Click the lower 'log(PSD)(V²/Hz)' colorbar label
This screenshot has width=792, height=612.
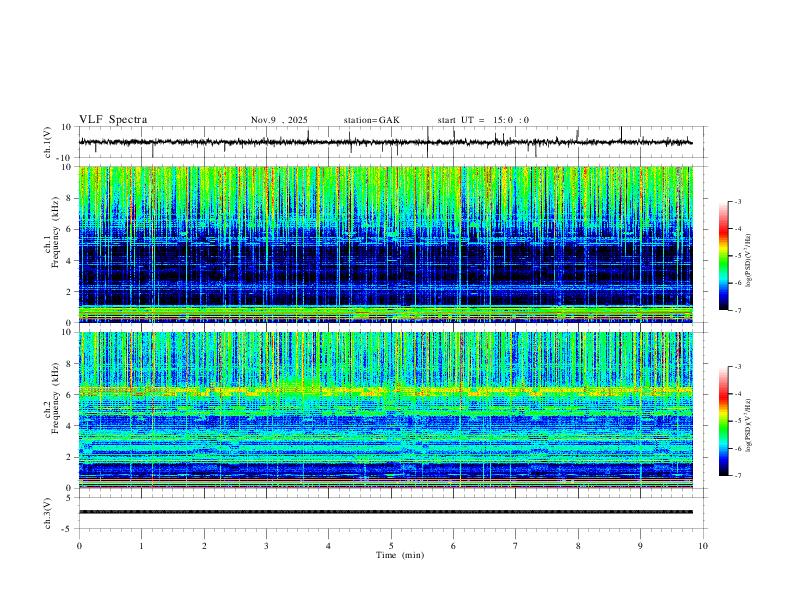point(748,425)
